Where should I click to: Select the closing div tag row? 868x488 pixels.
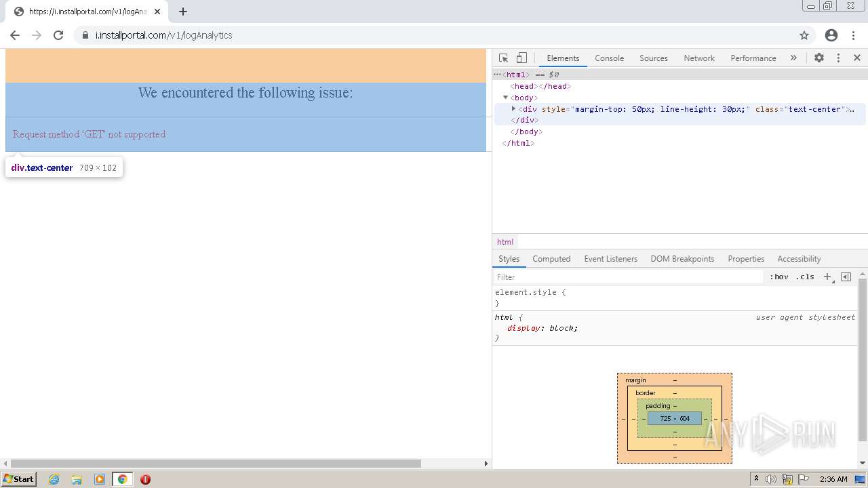[680, 120]
